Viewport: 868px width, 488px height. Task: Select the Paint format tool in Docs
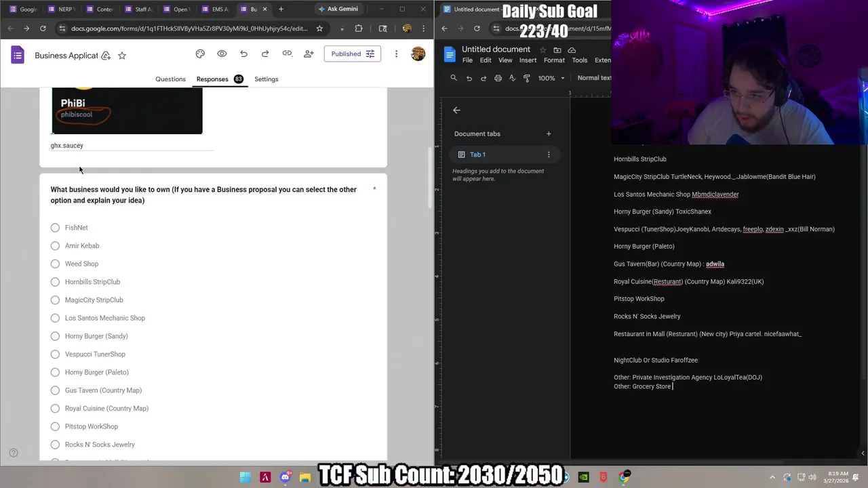pos(527,78)
